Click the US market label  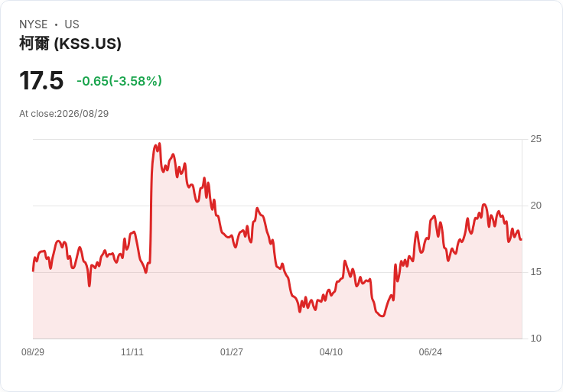[72, 24]
